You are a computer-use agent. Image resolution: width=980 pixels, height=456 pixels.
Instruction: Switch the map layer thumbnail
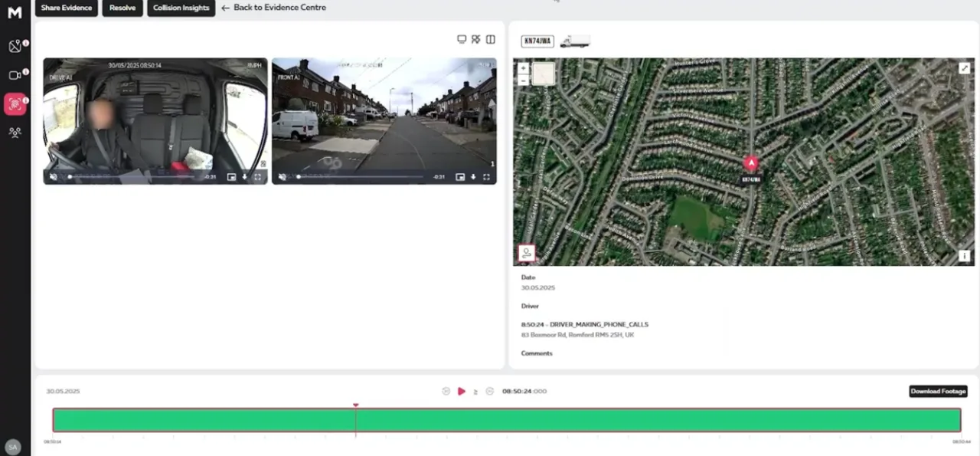pyautogui.click(x=544, y=74)
